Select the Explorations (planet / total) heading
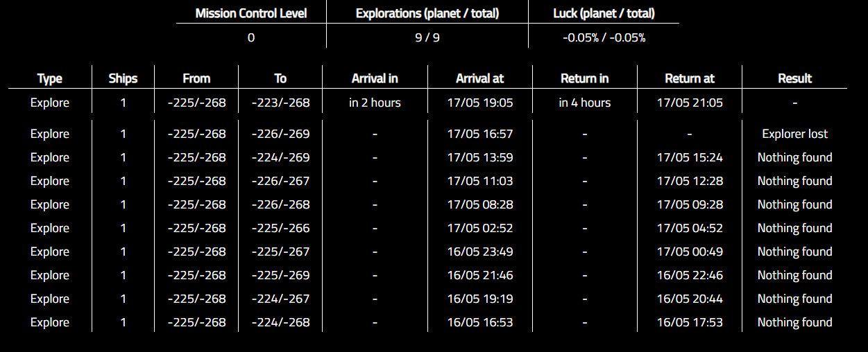 click(427, 13)
